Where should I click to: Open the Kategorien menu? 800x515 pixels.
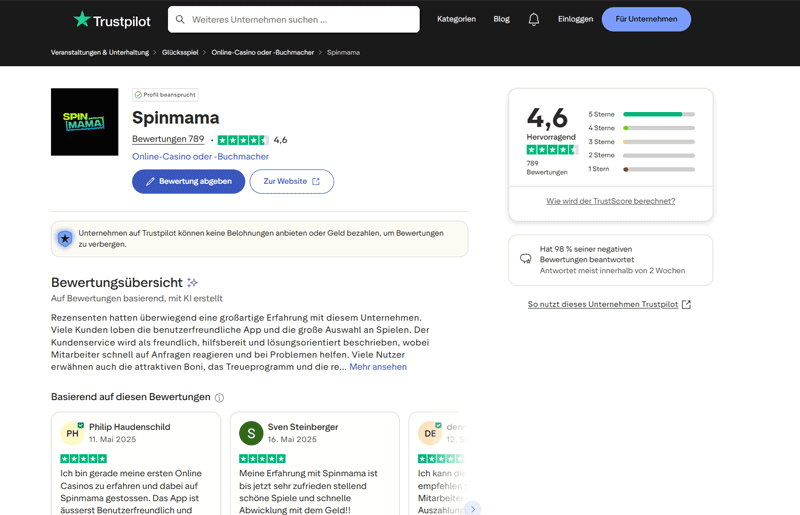pyautogui.click(x=456, y=19)
